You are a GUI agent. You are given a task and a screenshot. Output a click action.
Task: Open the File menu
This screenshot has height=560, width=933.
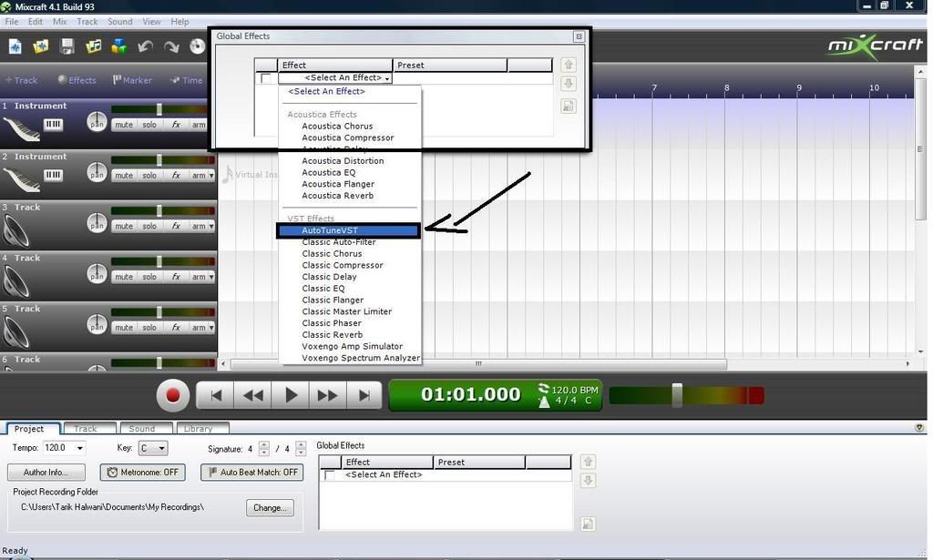coord(11,22)
